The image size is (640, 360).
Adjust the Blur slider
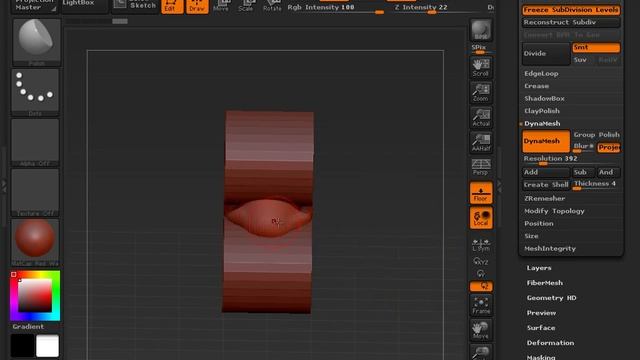point(584,147)
